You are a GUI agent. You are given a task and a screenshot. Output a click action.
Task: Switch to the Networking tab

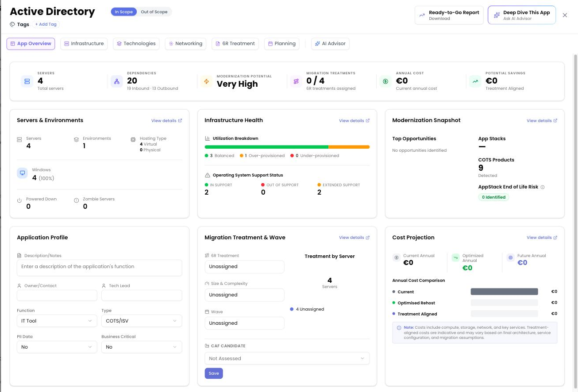point(185,44)
